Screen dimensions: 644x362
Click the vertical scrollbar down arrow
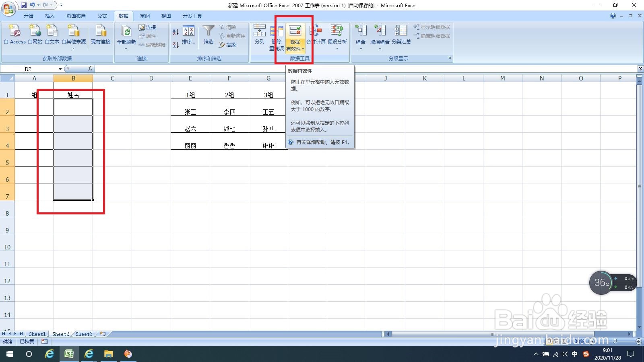(x=640, y=327)
